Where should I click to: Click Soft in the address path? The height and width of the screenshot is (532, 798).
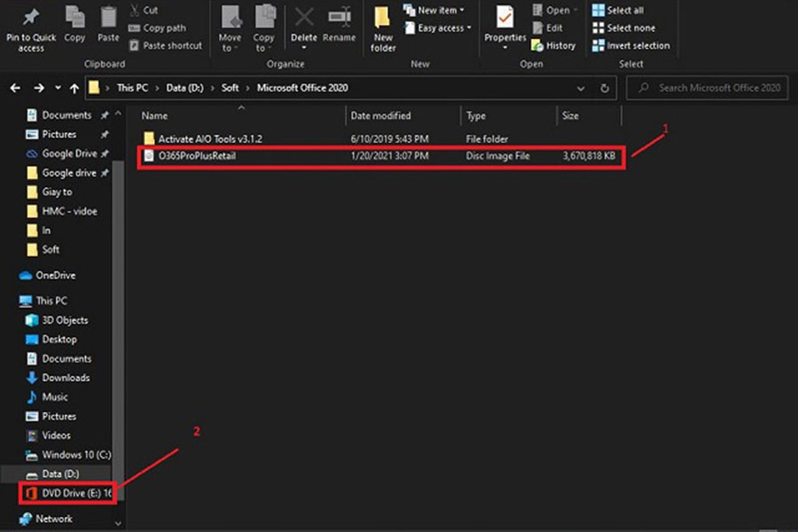[230, 88]
